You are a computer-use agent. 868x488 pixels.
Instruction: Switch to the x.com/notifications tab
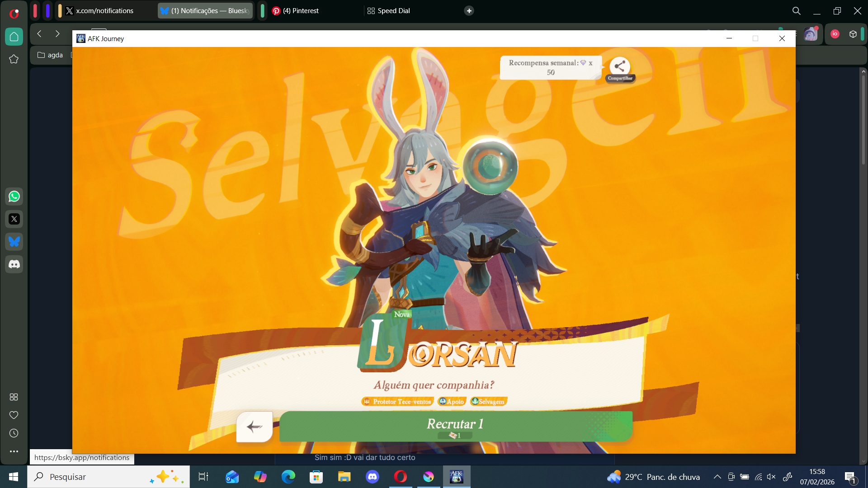(x=104, y=11)
